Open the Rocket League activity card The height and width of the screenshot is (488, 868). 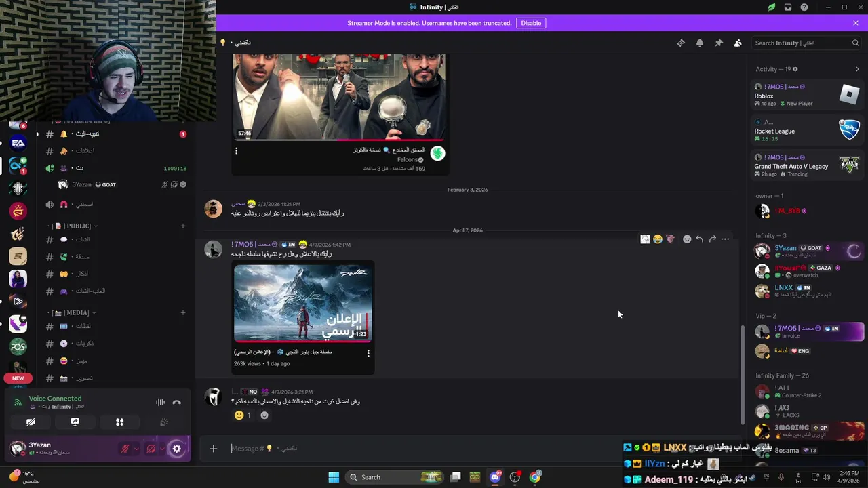coord(807,130)
